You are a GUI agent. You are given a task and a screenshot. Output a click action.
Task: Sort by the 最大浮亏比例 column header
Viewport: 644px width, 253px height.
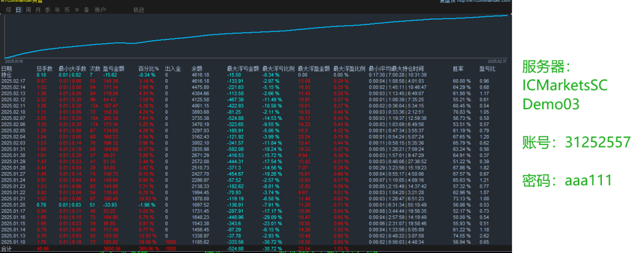tap(279, 69)
